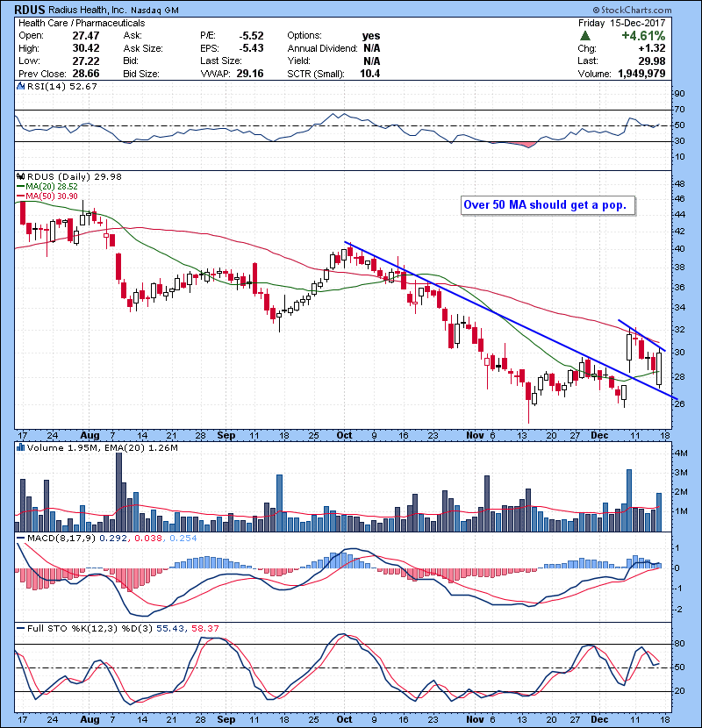
Task: Click the MACD line legend marker
Action: pos(20,539)
